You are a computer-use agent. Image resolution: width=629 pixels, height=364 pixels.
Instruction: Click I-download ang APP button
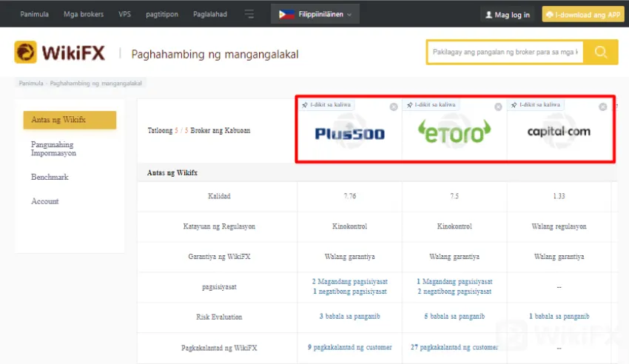pyautogui.click(x=583, y=15)
